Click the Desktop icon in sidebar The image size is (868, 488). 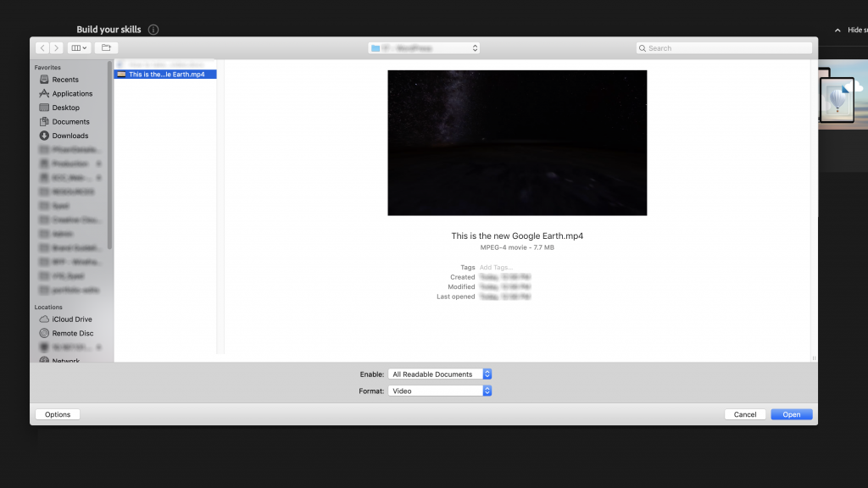[44, 108]
